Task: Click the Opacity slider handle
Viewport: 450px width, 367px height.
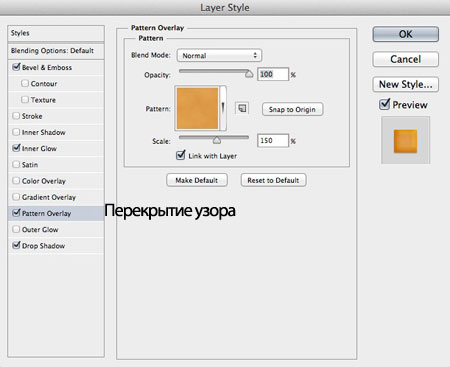Action: (x=249, y=74)
